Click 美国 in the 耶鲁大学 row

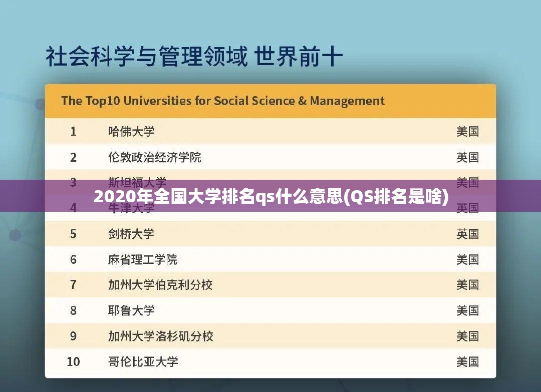click(467, 310)
